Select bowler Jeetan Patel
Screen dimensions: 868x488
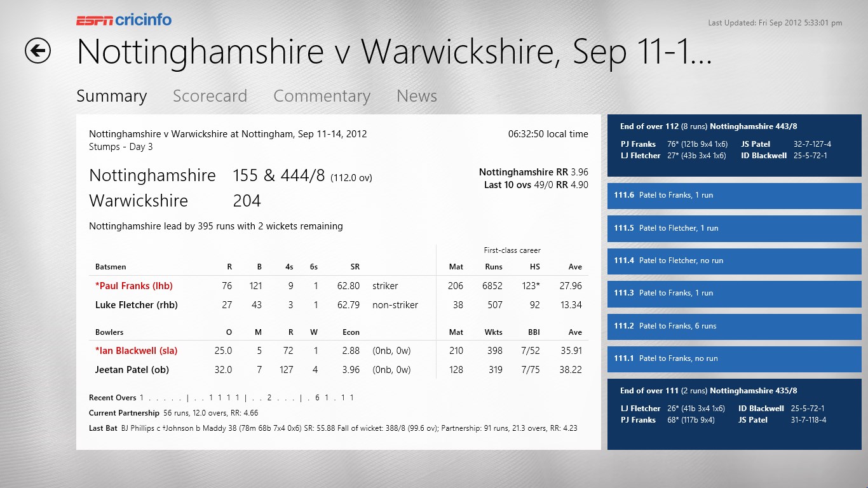point(136,370)
